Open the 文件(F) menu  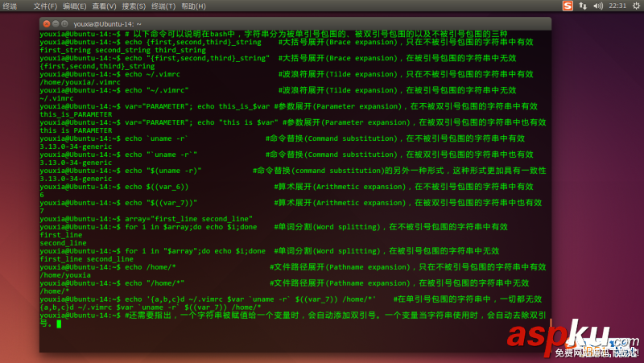point(45,6)
